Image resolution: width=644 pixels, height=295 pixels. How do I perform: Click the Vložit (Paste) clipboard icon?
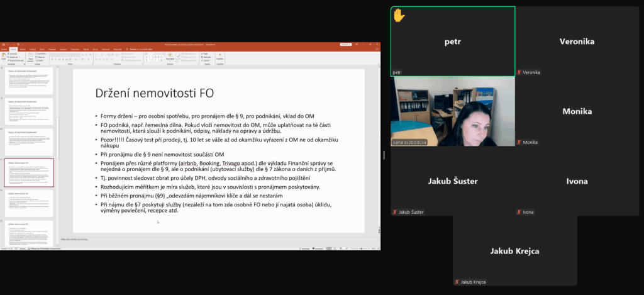(3, 55)
